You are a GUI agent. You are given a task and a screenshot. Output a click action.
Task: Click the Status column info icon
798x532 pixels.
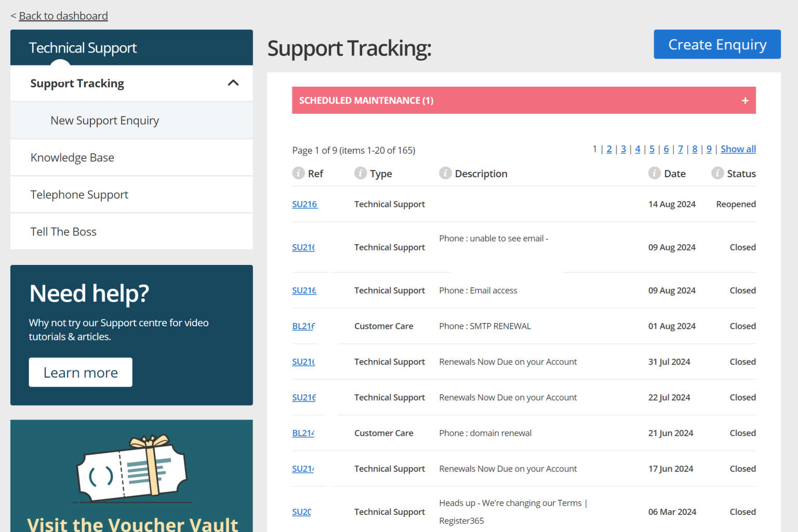point(717,173)
